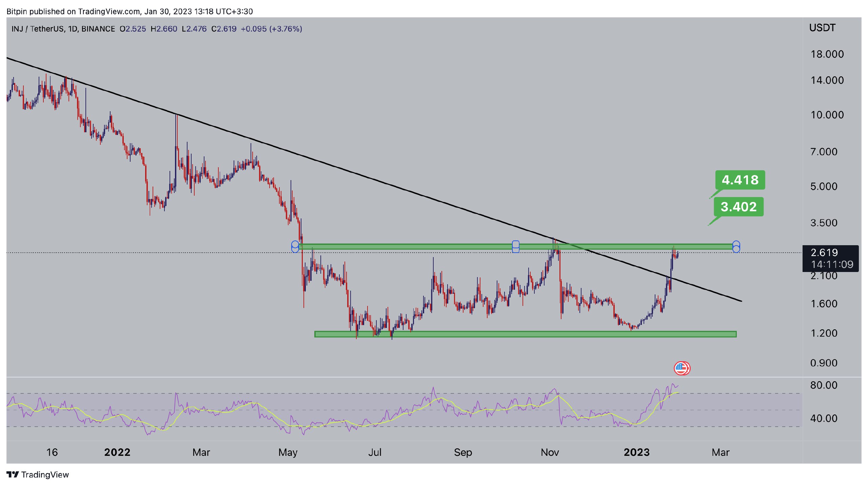The image size is (868, 486).
Task: Select the right handle of upper green rectangle
Action: tap(736, 247)
